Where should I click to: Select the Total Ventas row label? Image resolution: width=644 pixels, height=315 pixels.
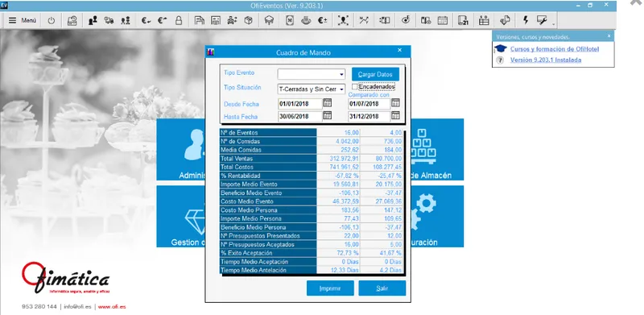point(268,159)
